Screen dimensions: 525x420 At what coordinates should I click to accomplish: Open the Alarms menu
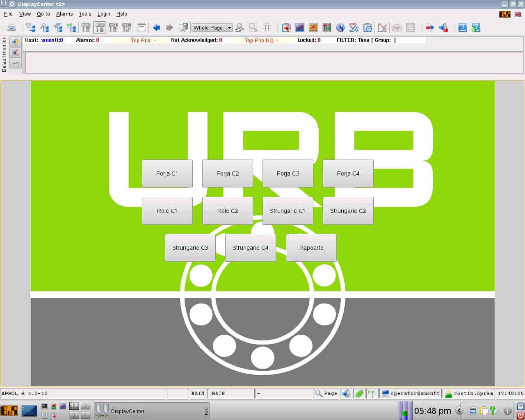click(64, 14)
